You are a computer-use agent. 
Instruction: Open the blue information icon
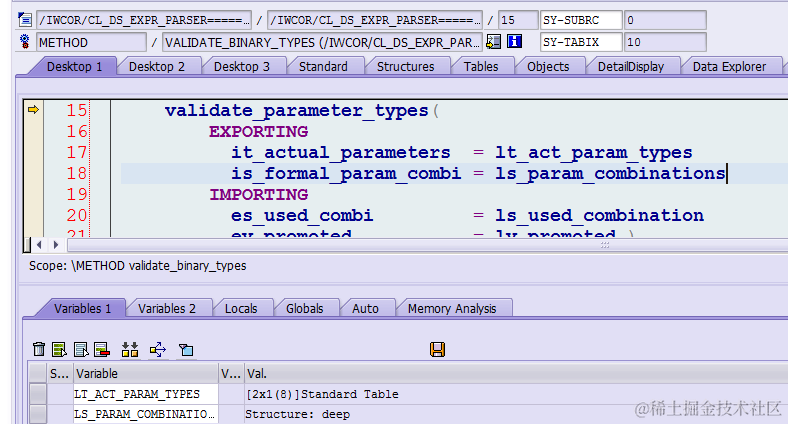tap(514, 42)
